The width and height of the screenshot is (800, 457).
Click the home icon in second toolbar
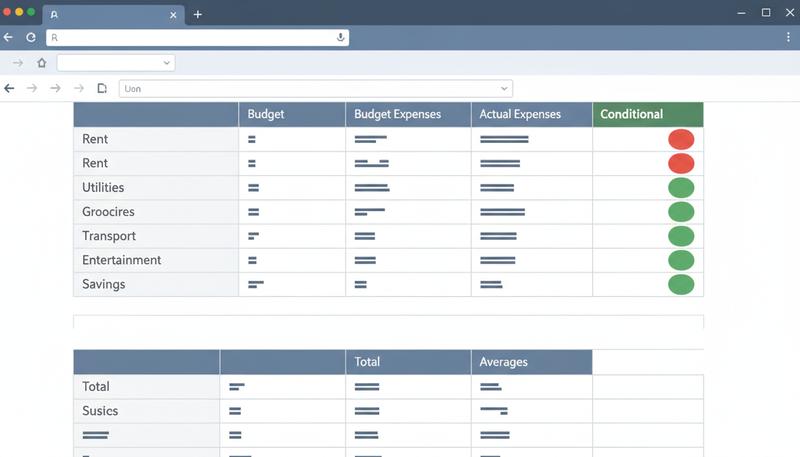point(42,63)
